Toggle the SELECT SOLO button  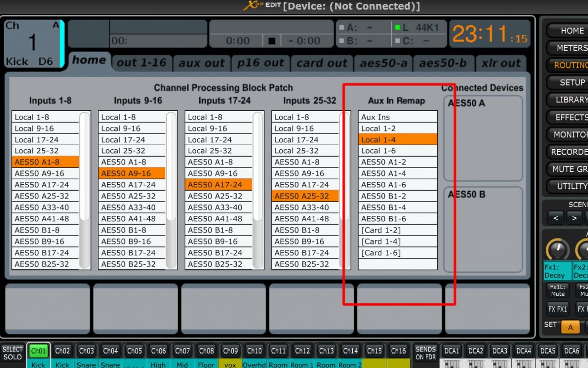(12, 353)
